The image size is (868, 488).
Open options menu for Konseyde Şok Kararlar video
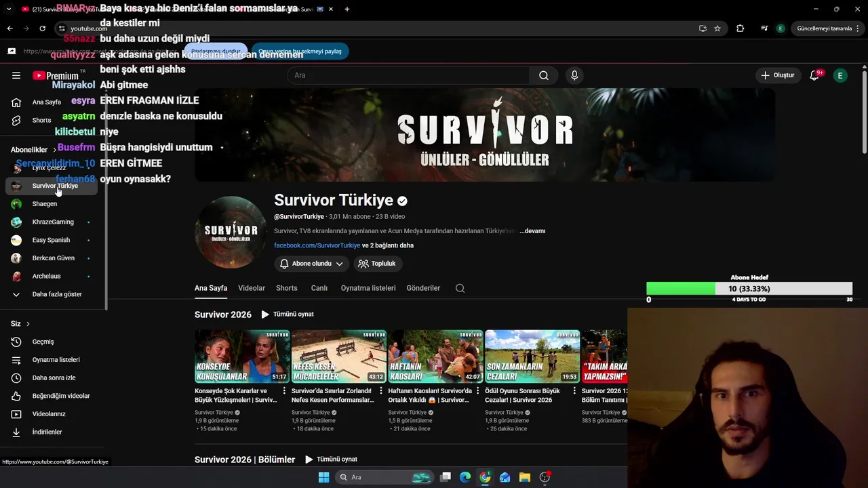click(284, 391)
